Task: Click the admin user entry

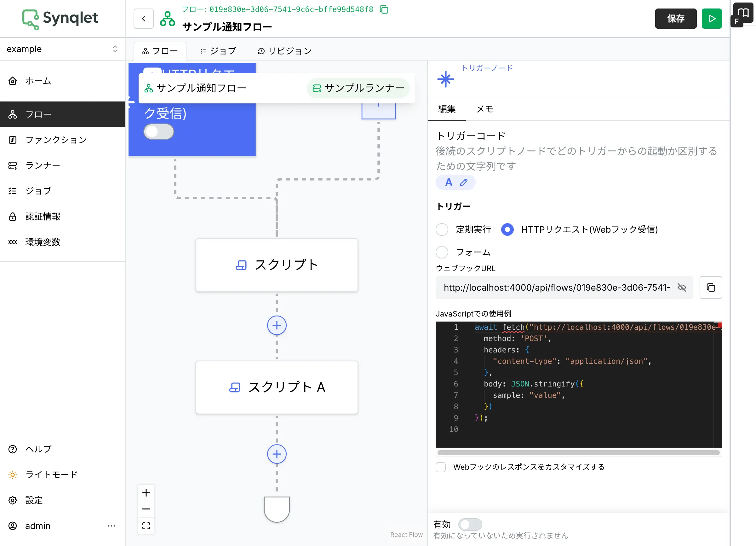Action: click(37, 526)
